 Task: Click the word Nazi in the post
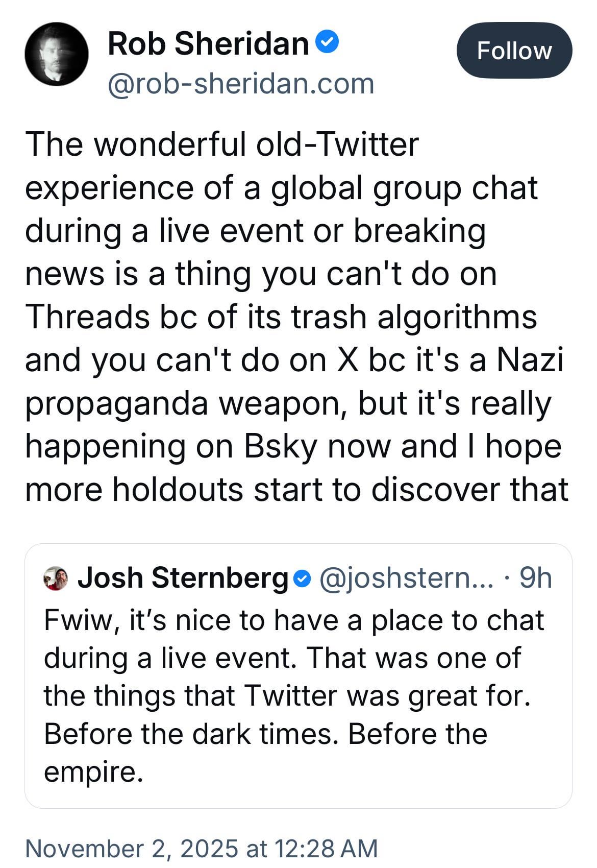tap(530, 359)
